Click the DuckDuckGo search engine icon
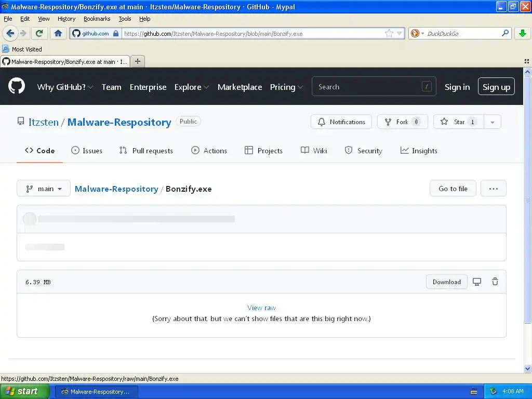This screenshot has width=532, height=399. pyautogui.click(x=415, y=33)
